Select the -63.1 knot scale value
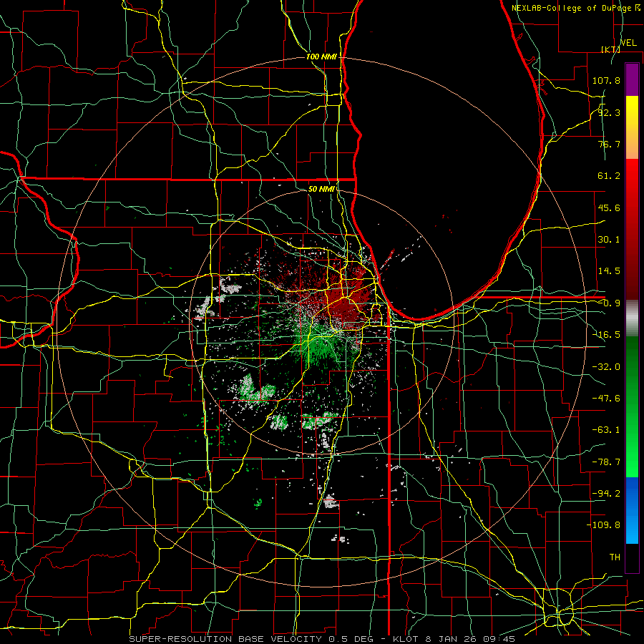This screenshot has width=644, height=644. (x=606, y=430)
